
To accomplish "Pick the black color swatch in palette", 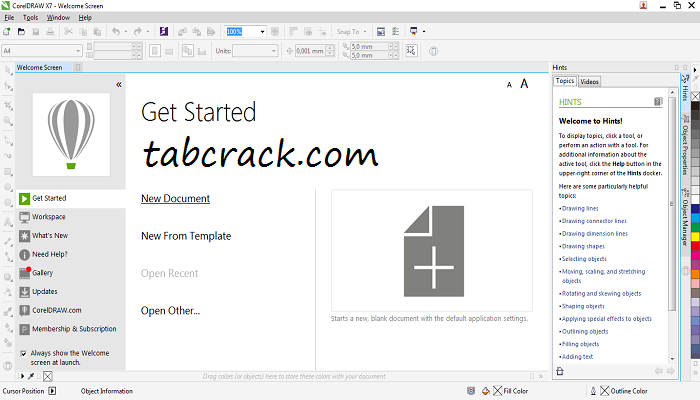I will click(695, 106).
